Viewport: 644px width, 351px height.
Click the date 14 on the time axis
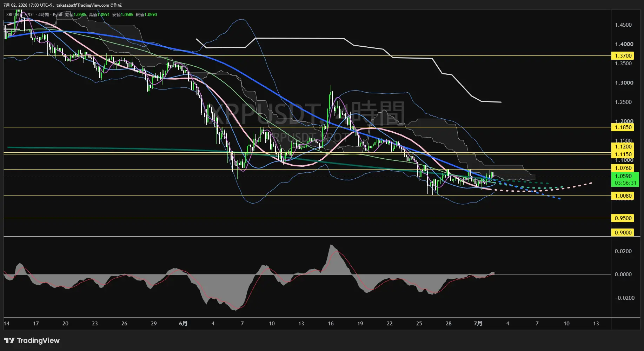point(6,324)
